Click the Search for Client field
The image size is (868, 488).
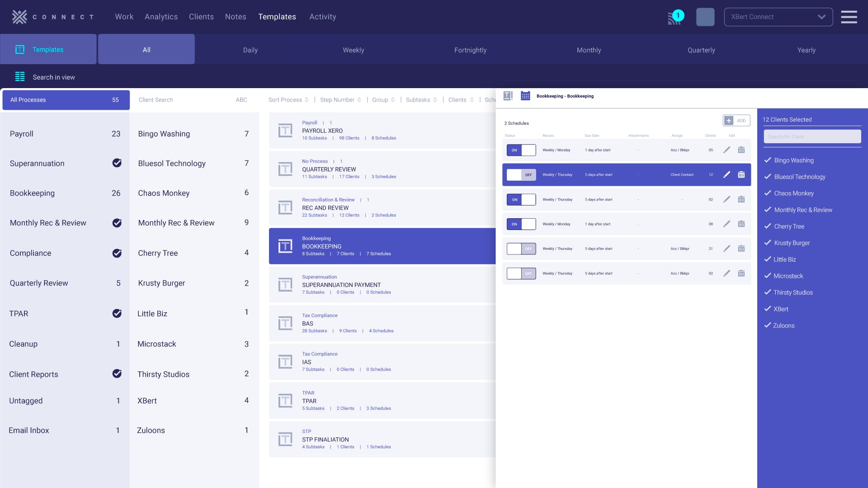coord(812,136)
